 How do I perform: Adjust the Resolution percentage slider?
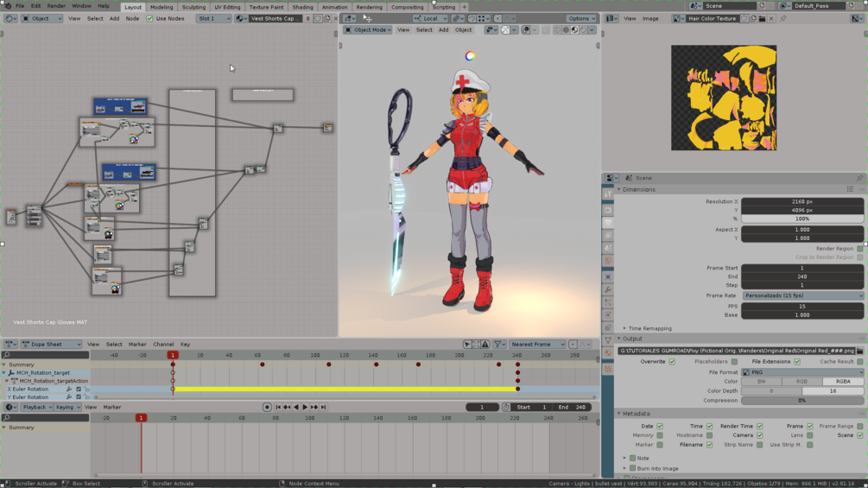point(802,219)
